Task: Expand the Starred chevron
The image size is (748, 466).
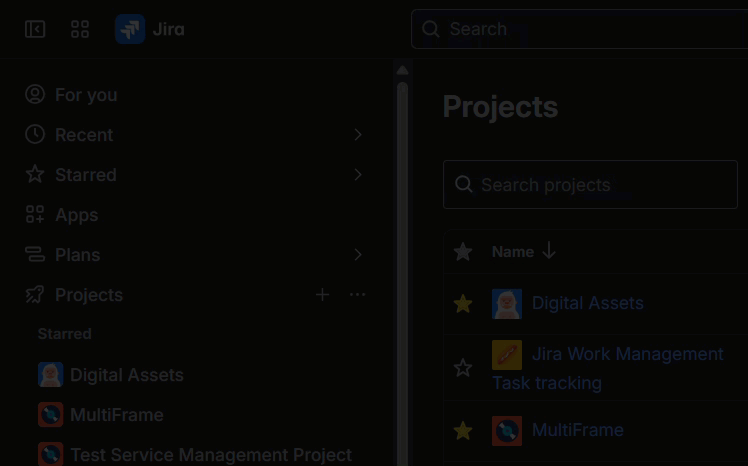Action: coord(358,175)
